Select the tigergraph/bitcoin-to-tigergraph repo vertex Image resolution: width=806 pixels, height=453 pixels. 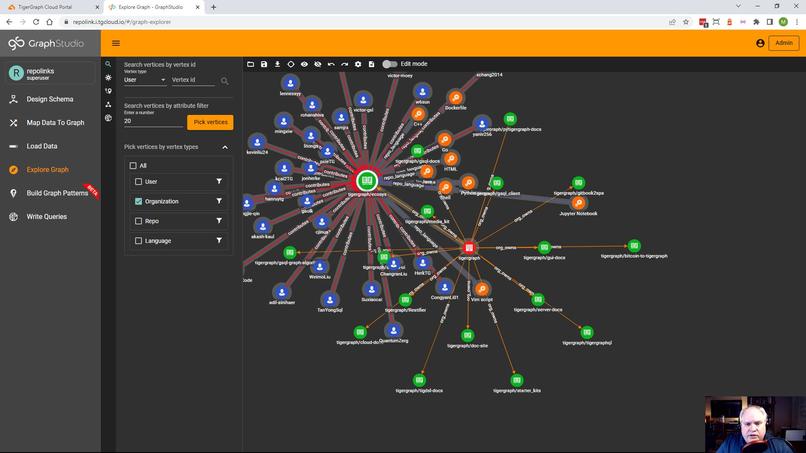[634, 246]
